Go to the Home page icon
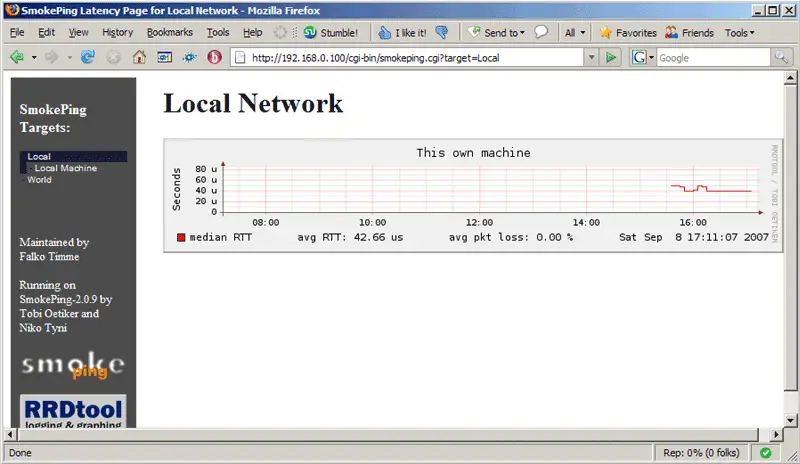 tap(139, 57)
